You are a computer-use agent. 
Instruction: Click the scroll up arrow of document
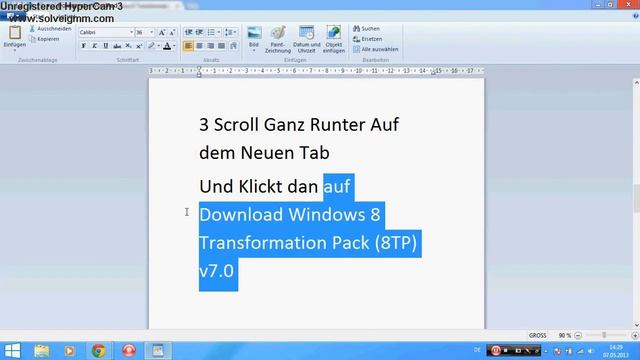636,83
